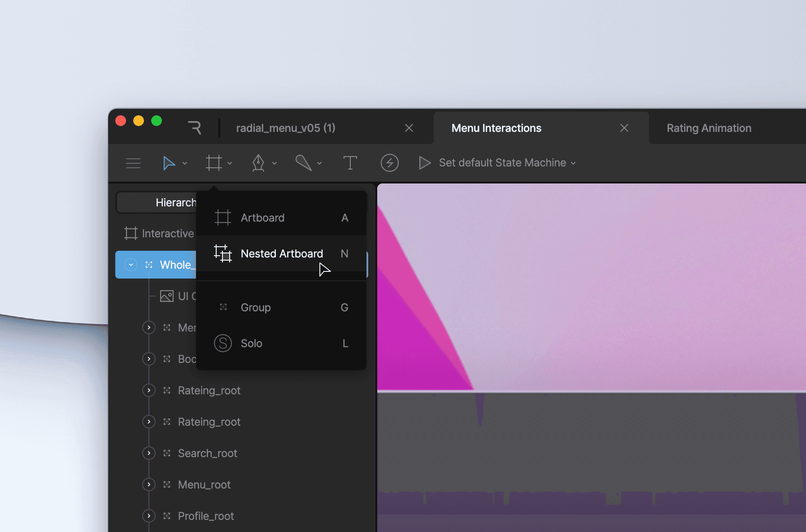The height and width of the screenshot is (532, 806).
Task: Choose Group from the dropdown menu
Action: (281, 307)
